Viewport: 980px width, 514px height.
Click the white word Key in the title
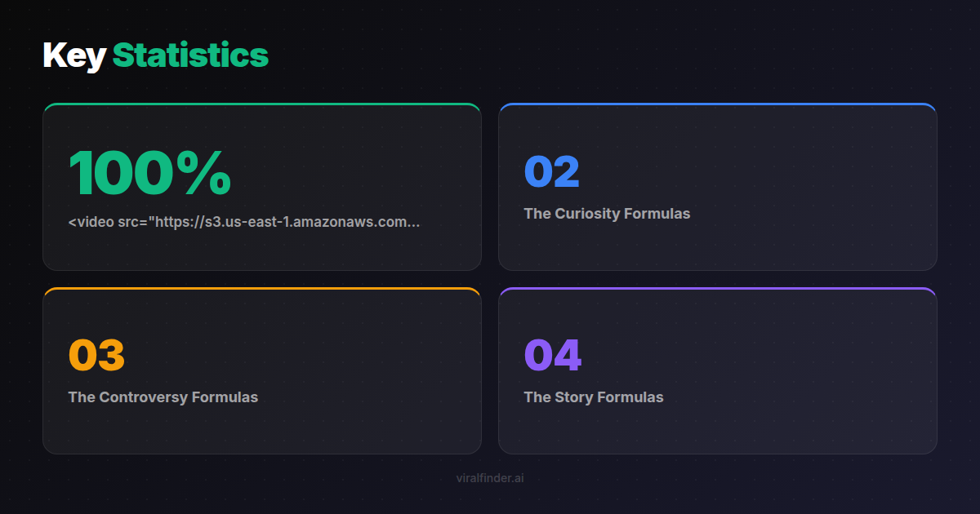tap(74, 55)
